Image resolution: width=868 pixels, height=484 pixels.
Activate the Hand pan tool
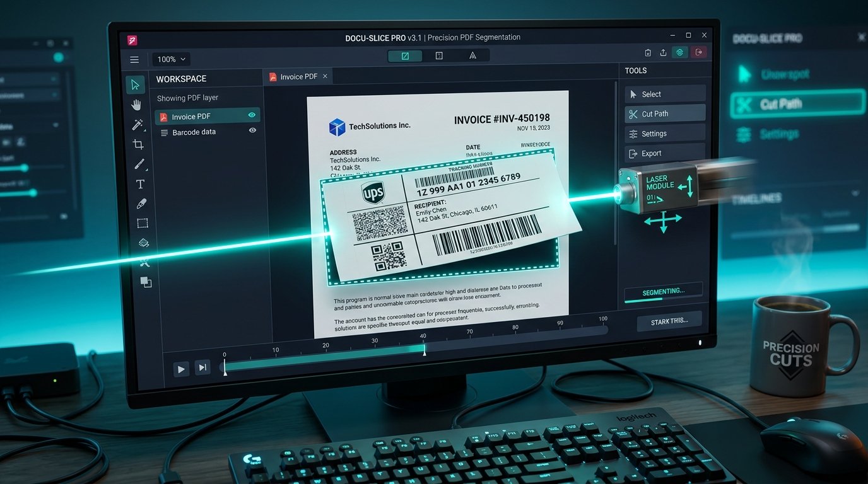pos(136,105)
